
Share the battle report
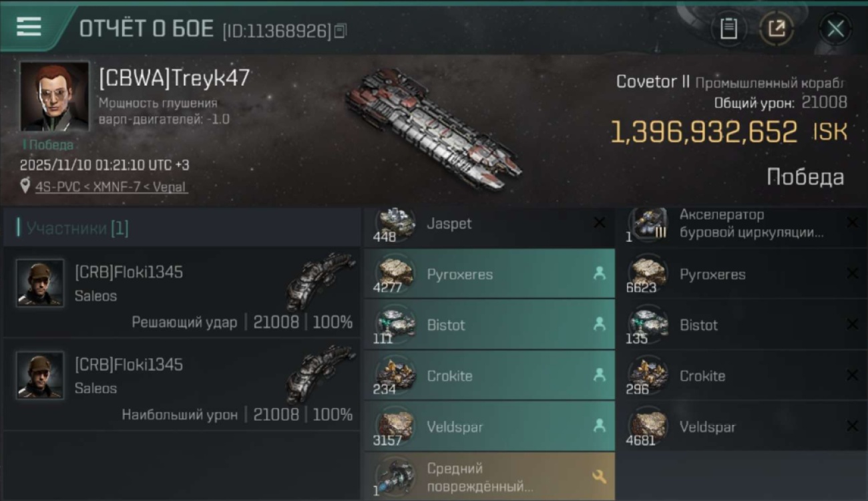[777, 29]
